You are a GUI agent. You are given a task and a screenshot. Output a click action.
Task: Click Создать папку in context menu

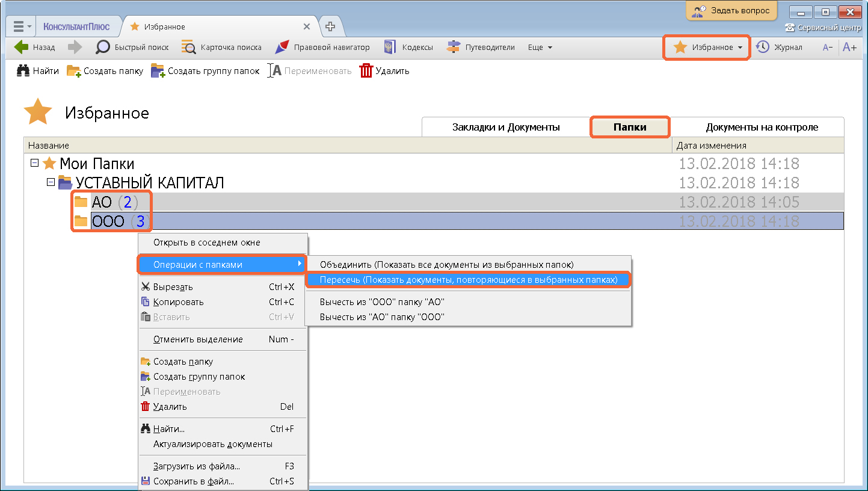pos(223,362)
